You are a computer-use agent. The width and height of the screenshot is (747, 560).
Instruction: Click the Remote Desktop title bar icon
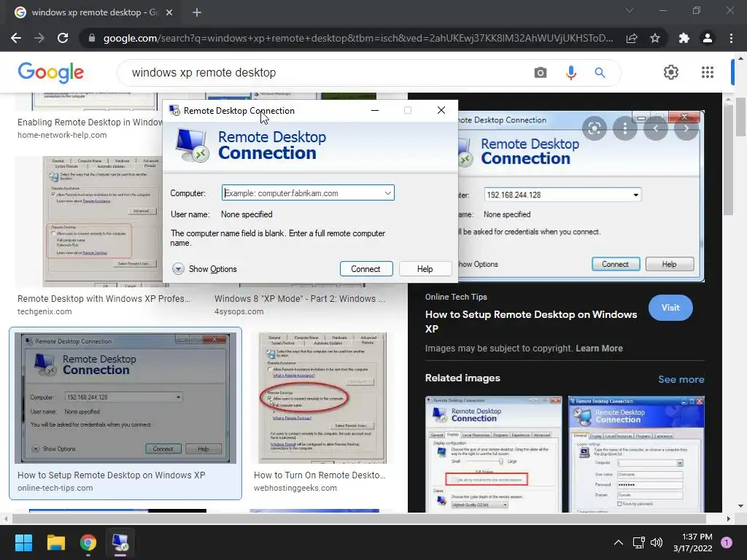click(x=174, y=111)
